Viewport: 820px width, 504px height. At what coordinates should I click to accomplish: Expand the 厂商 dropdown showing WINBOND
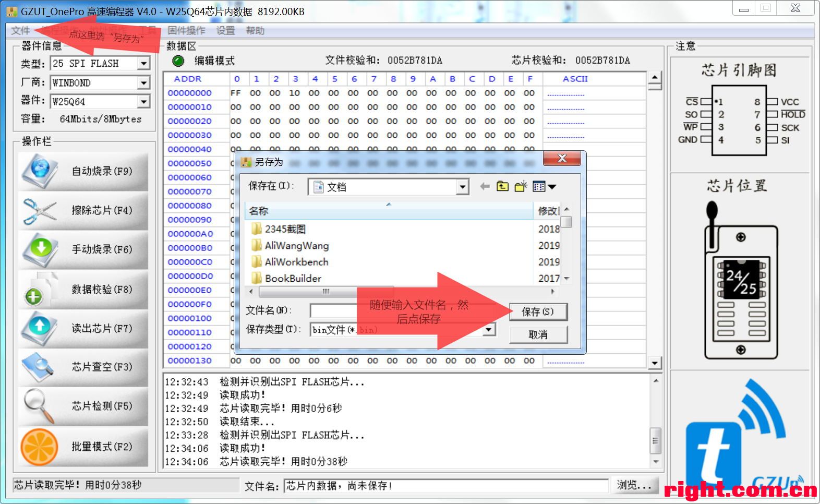(x=144, y=83)
